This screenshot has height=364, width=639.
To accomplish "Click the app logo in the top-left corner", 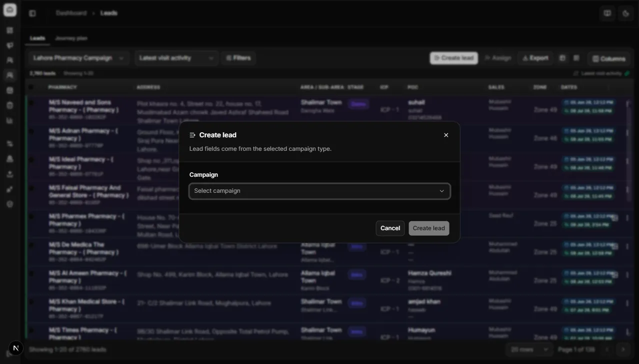I will [10, 10].
